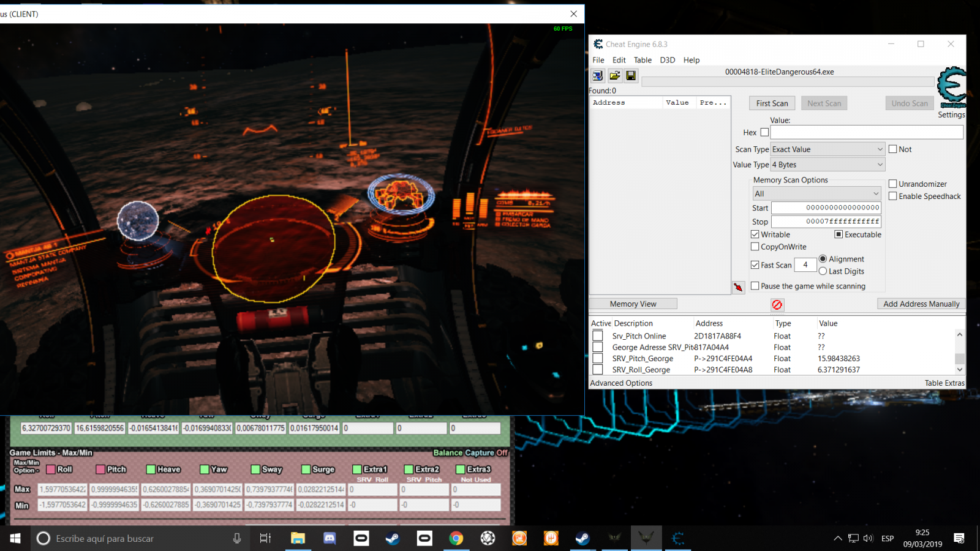Click the red arrow add-to-list icon

click(x=739, y=287)
